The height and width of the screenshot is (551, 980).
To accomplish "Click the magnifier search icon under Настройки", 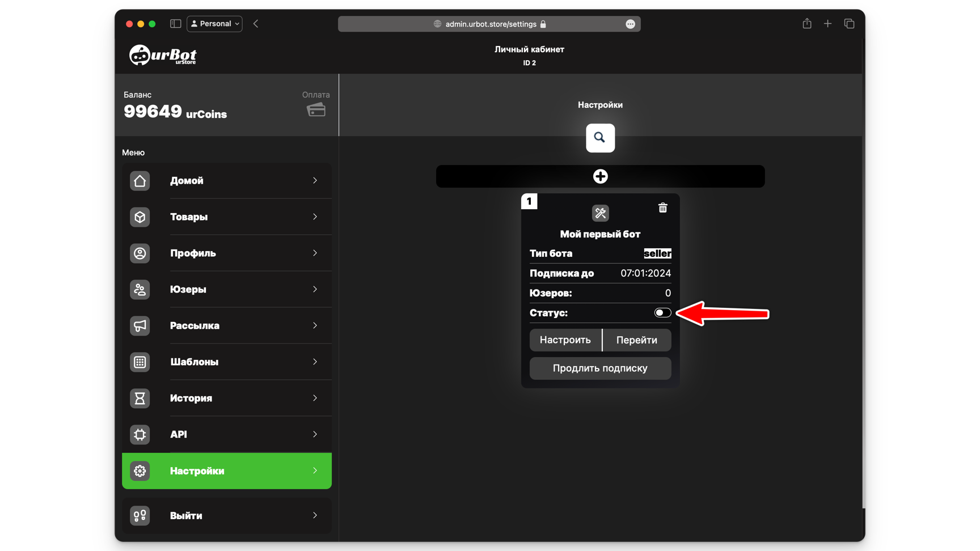I will (600, 138).
